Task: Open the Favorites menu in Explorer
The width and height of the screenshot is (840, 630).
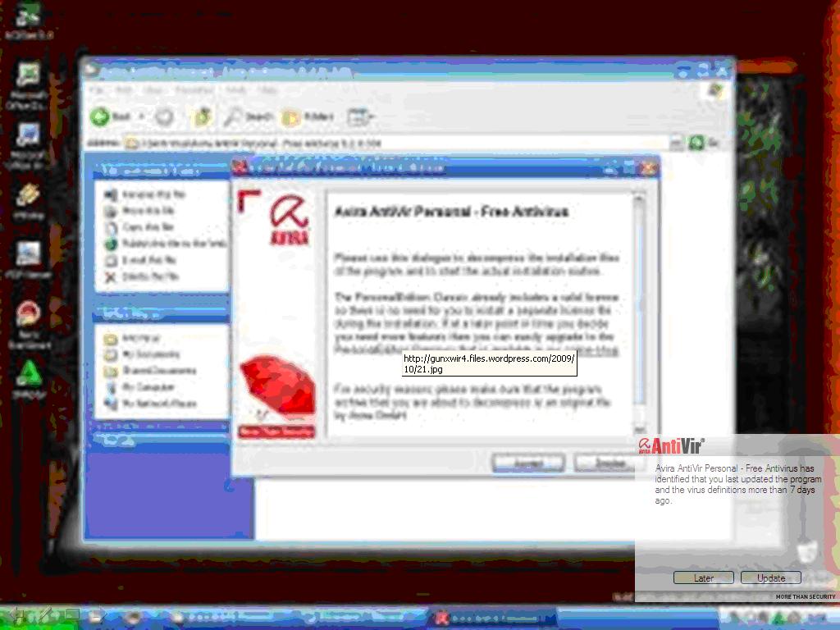Action: tap(194, 89)
